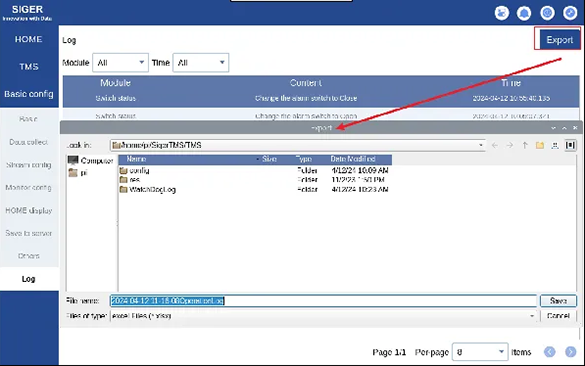
Task: Click 'Change the alarm switch to Close' cell
Action: point(306,98)
